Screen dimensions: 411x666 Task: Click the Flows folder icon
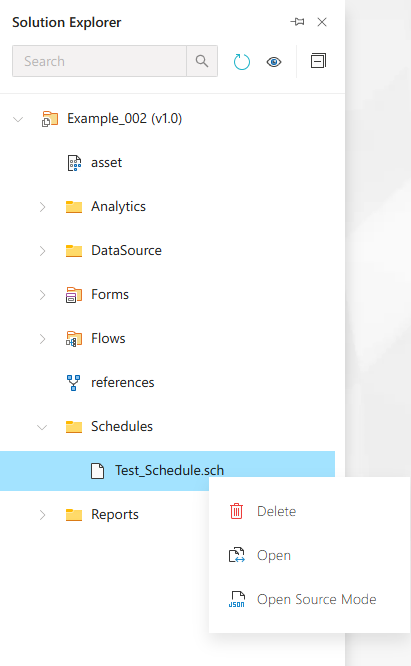pyautogui.click(x=74, y=339)
